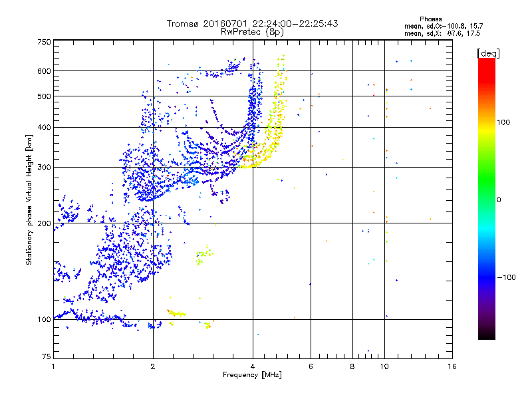Click the plot title 'Tromsø 20160701 22:24:00-22:25:43'

[x=253, y=23]
